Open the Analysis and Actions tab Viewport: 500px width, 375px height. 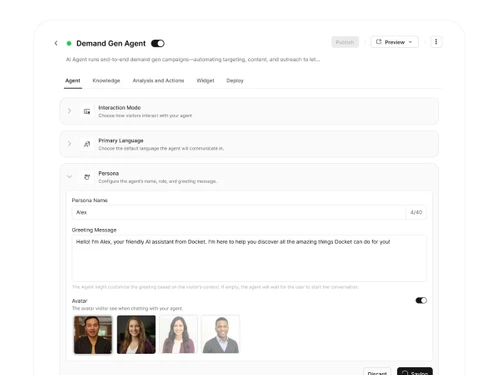pos(158,81)
